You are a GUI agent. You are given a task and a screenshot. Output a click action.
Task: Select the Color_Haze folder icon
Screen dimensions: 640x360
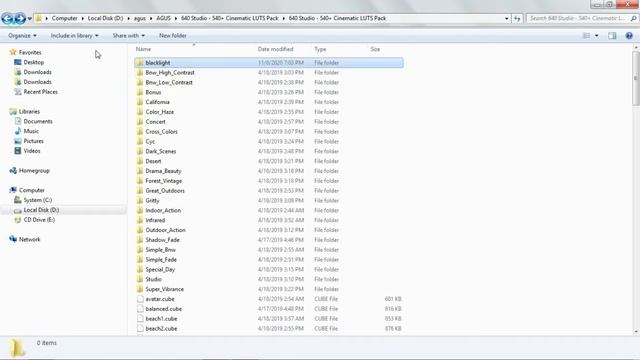click(x=140, y=111)
